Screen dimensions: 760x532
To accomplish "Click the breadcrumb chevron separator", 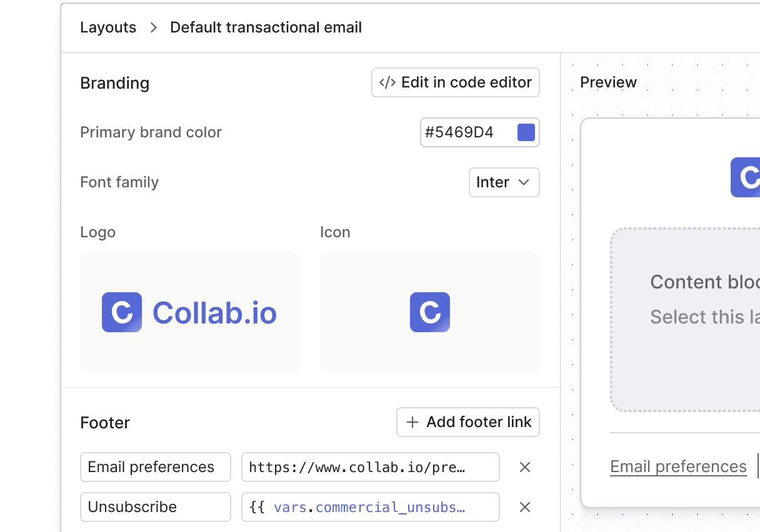I will (x=153, y=28).
